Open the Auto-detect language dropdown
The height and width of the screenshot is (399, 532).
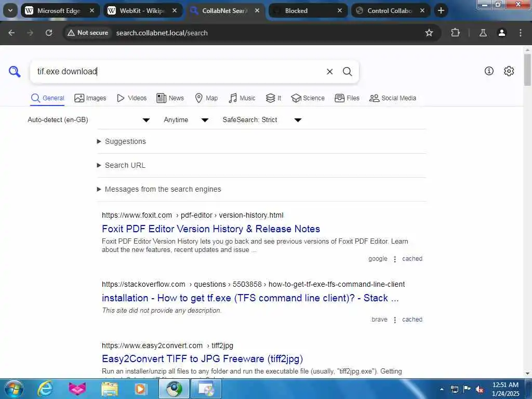pos(88,120)
